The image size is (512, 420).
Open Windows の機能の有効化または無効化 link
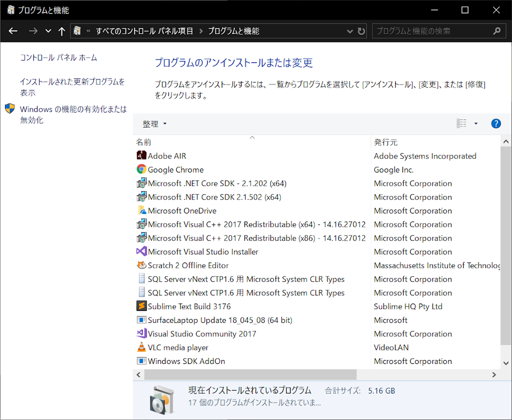(x=73, y=114)
